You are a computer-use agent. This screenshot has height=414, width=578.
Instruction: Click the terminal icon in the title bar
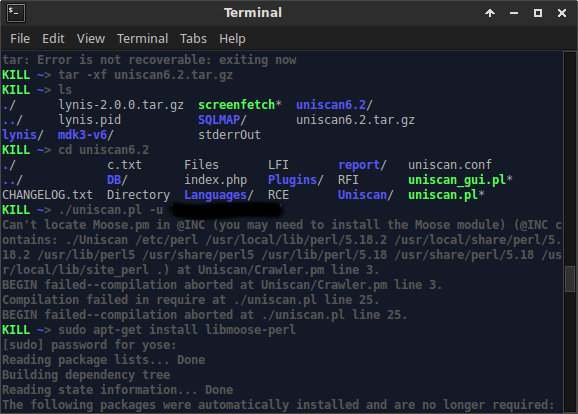[16, 13]
